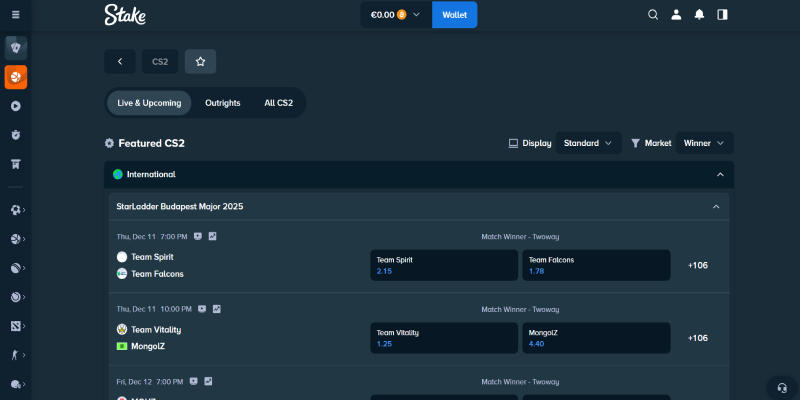Collapse the StarLadder Budapest Major 2025 section
Viewport: 800px width, 400px height.
click(x=716, y=207)
